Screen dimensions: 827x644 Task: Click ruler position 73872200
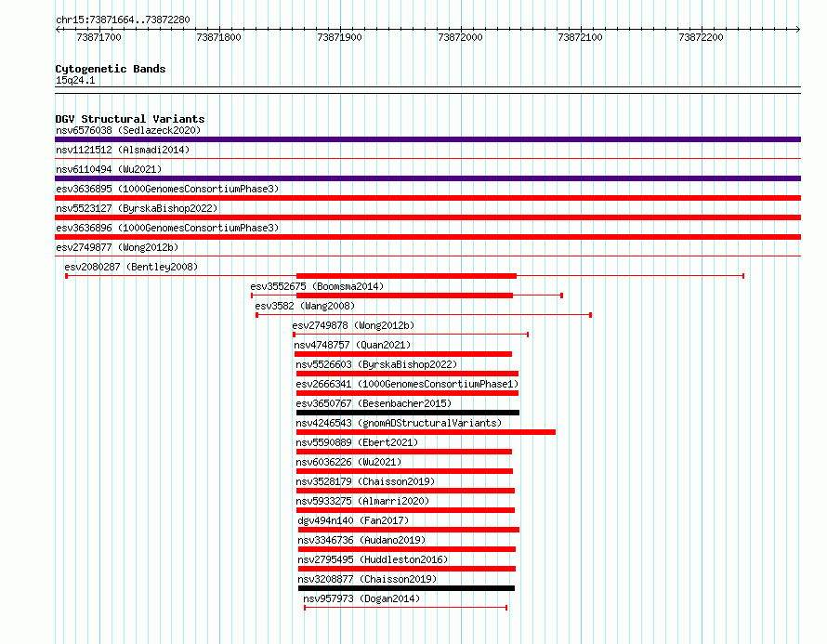point(701,37)
